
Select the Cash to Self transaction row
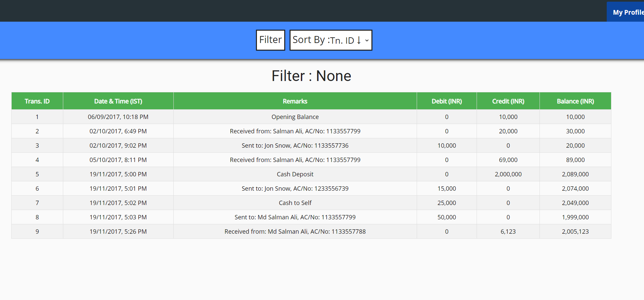pyautogui.click(x=295, y=203)
